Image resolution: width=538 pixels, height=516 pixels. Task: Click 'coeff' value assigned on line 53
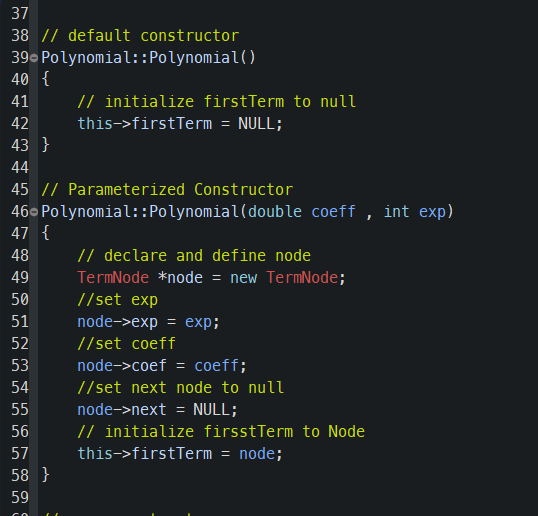tap(217, 366)
